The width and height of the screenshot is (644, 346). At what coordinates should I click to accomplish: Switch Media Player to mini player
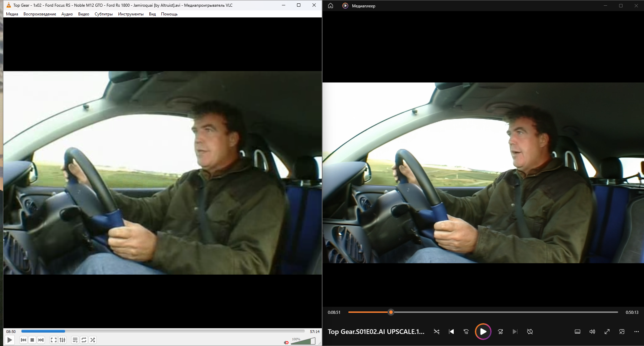622,332
